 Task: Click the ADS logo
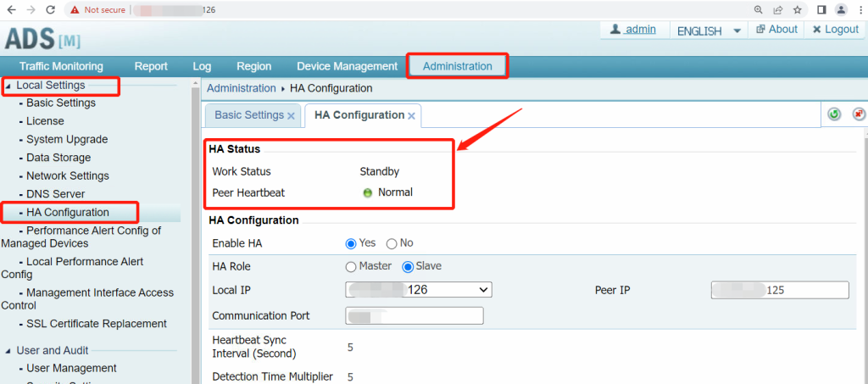(x=42, y=38)
